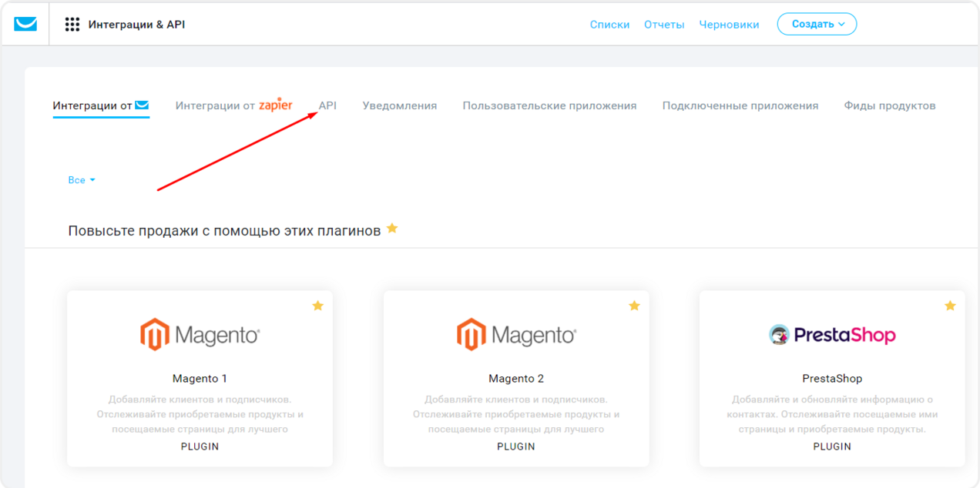Click the Magento 1 card title
This screenshot has height=488, width=980.
200,379
